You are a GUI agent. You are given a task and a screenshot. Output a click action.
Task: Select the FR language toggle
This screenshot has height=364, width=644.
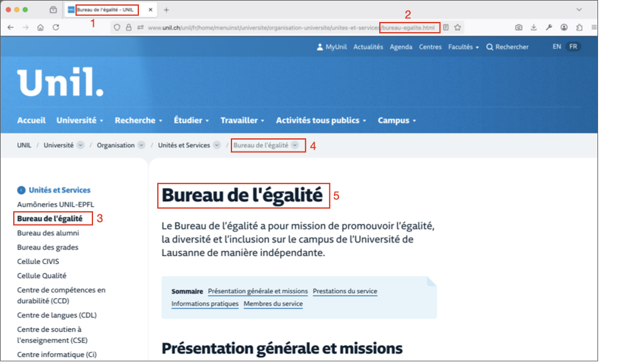click(573, 47)
